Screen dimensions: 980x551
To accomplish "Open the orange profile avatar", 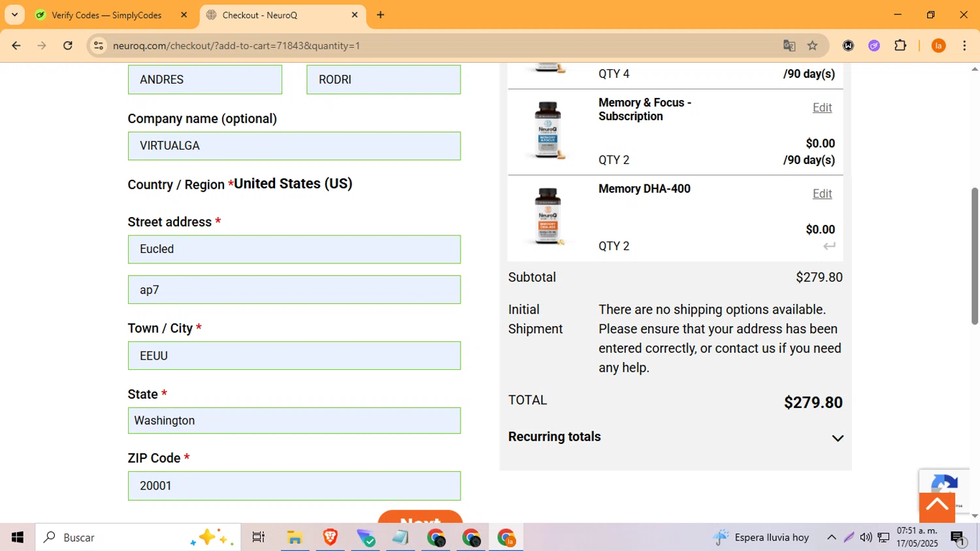I will (x=938, y=46).
